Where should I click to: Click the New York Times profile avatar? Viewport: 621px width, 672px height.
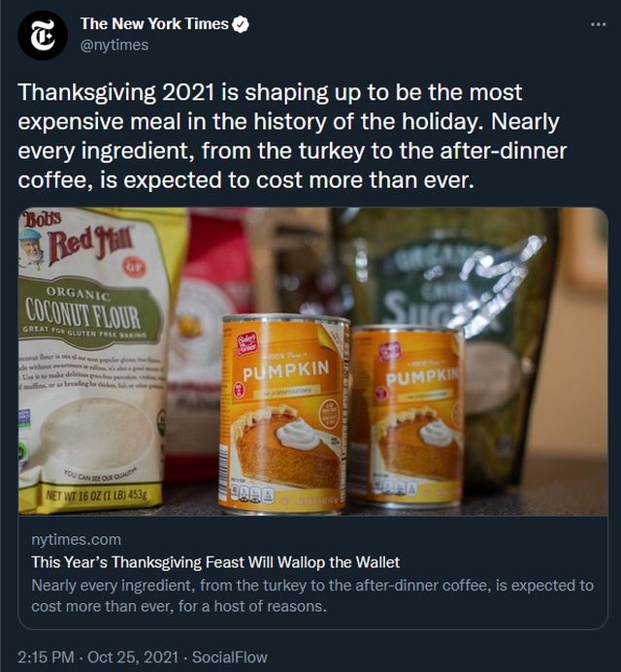pos(44,36)
